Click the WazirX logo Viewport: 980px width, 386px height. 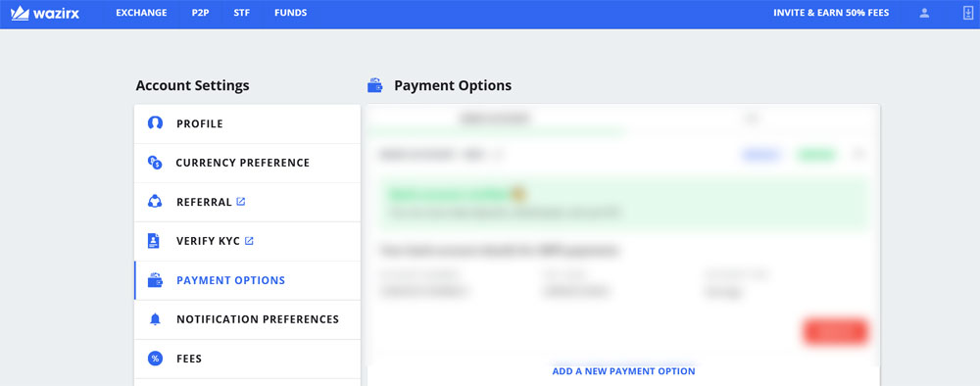coord(45,13)
